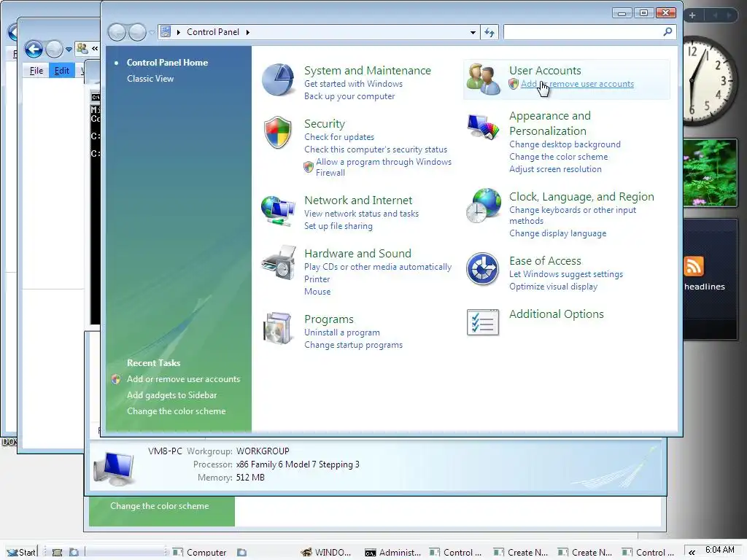Click Add gadgets to Sidebar recent task

pyautogui.click(x=171, y=395)
